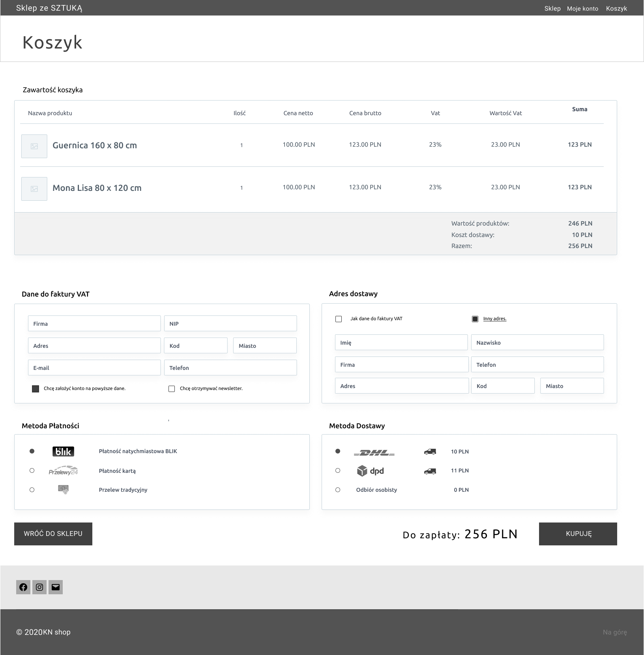Click the truck icon in the DHL row
This screenshot has width=644, height=655.
point(430,452)
